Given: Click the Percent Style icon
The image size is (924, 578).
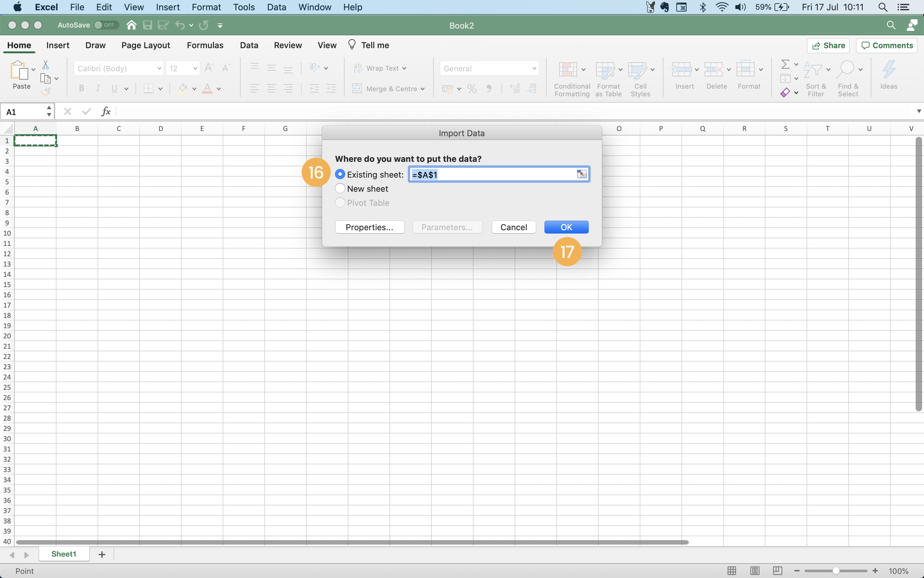Looking at the screenshot, I should (472, 89).
